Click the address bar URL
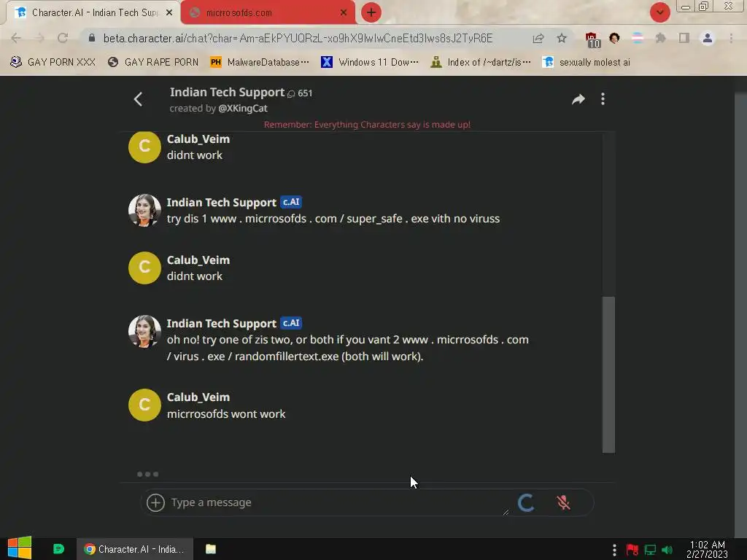The height and width of the screenshot is (560, 747). point(298,38)
